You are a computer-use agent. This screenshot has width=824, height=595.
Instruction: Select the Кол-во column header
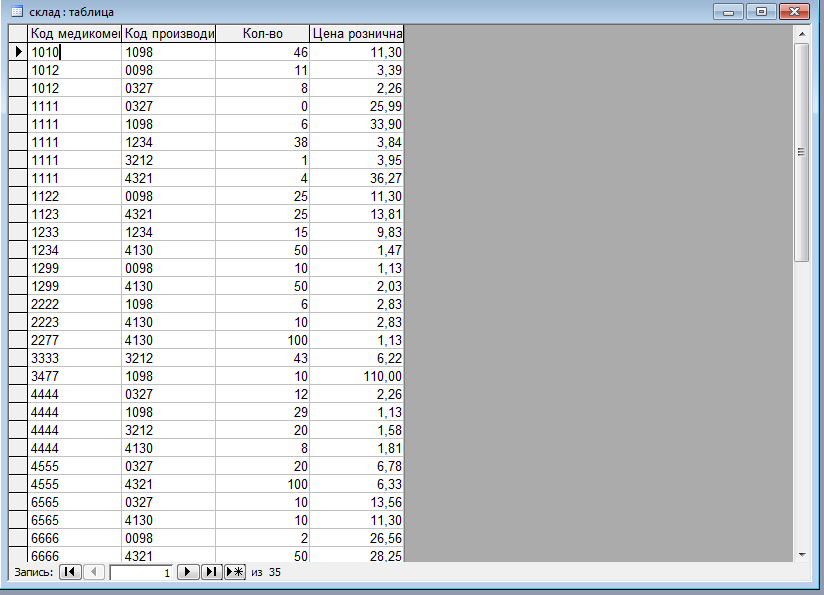point(263,34)
